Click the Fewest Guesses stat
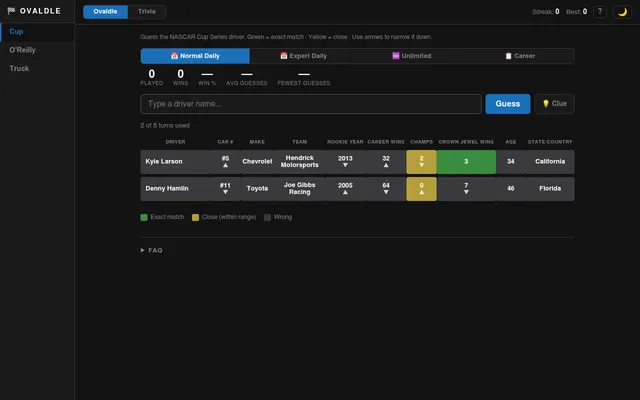Screen dimensions: 640x400 (304, 77)
